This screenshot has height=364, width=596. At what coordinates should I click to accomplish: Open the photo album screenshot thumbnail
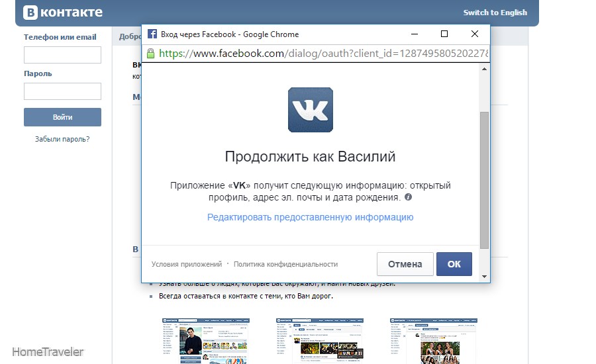434,341
